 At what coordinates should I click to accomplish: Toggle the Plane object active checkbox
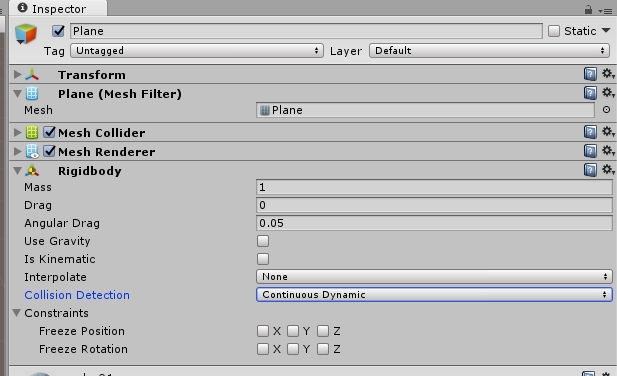[x=58, y=31]
